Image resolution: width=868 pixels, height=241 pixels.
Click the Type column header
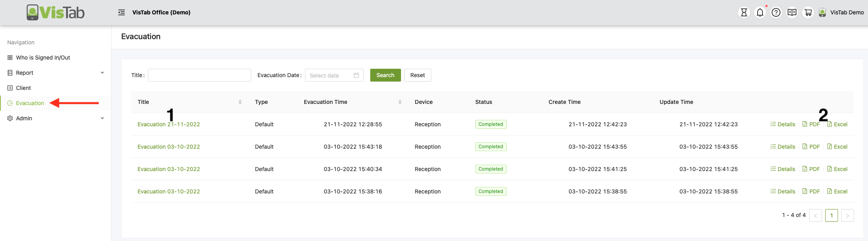[x=261, y=102]
